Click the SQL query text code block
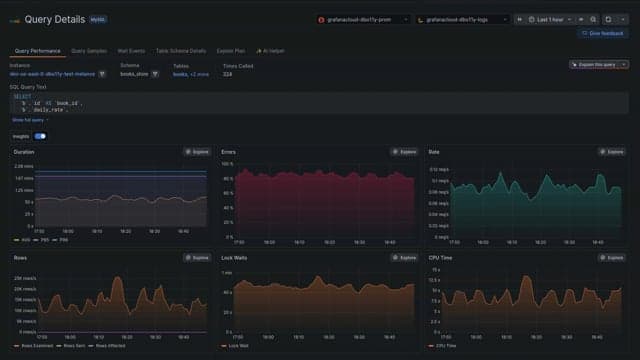This screenshot has width=640, height=360. [x=319, y=103]
